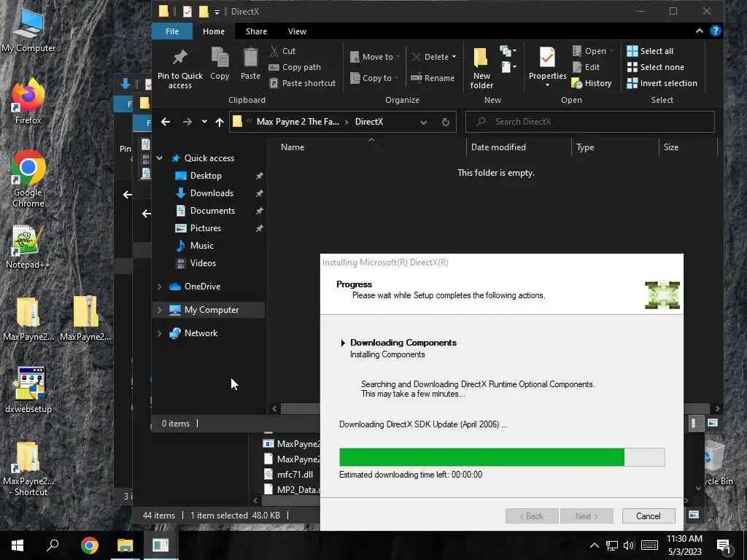Open Explorer help question mark icon
This screenshot has height=560, width=747.
tap(715, 31)
